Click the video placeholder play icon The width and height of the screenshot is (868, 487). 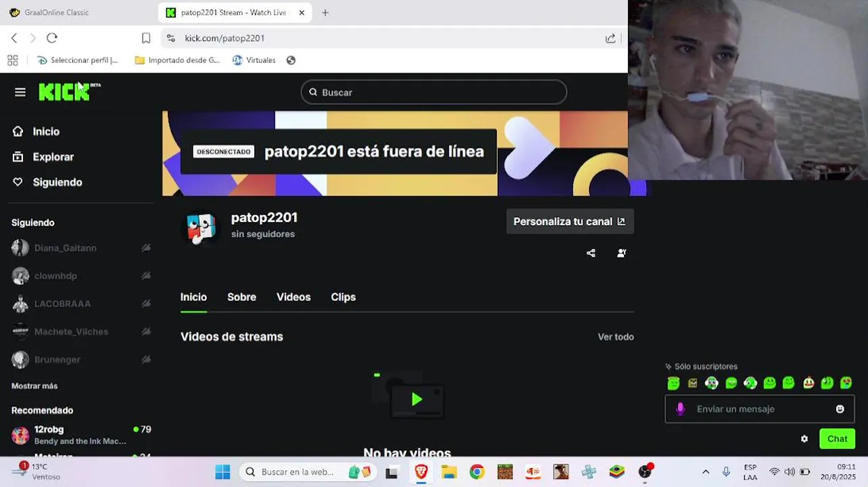[x=417, y=400]
